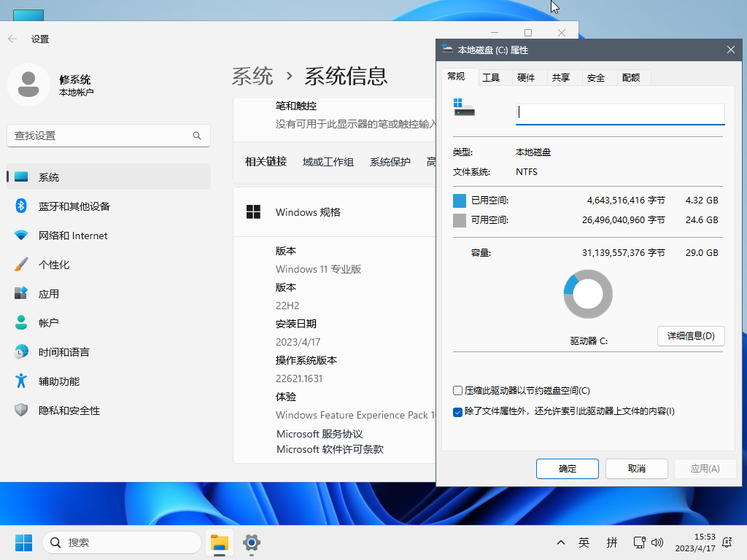Image resolution: width=747 pixels, height=560 pixels.
Task: Open Microsoft 服务协议 link
Action: click(x=320, y=434)
